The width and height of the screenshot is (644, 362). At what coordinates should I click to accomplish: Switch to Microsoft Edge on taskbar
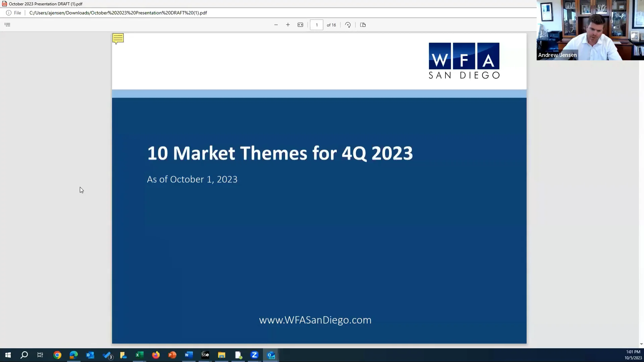pos(74,355)
